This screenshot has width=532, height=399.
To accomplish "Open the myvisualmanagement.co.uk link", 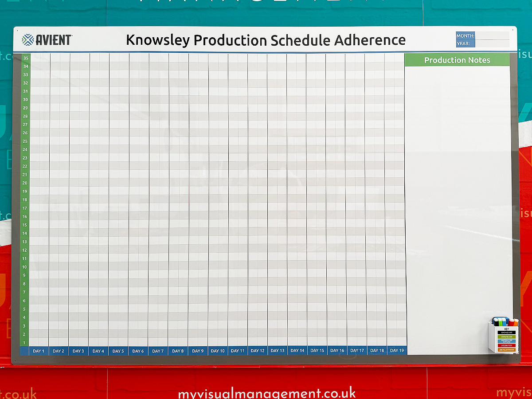I will [267, 393].
